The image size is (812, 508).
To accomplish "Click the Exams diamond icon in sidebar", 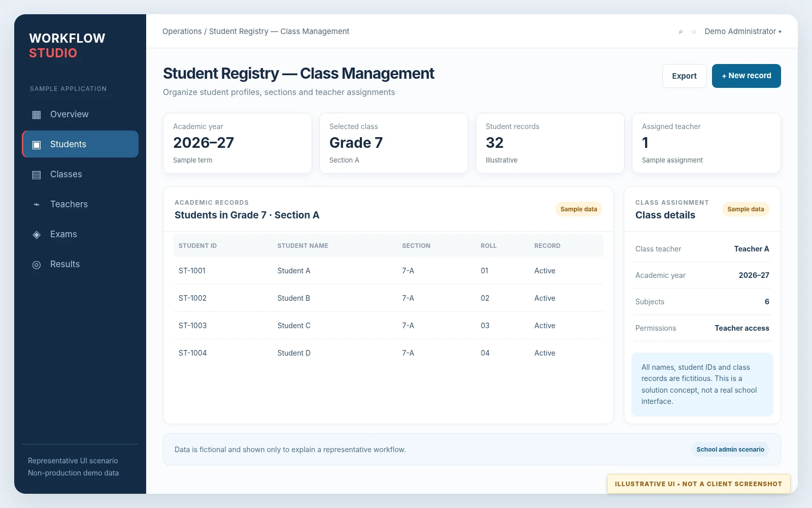I will pyautogui.click(x=37, y=235).
